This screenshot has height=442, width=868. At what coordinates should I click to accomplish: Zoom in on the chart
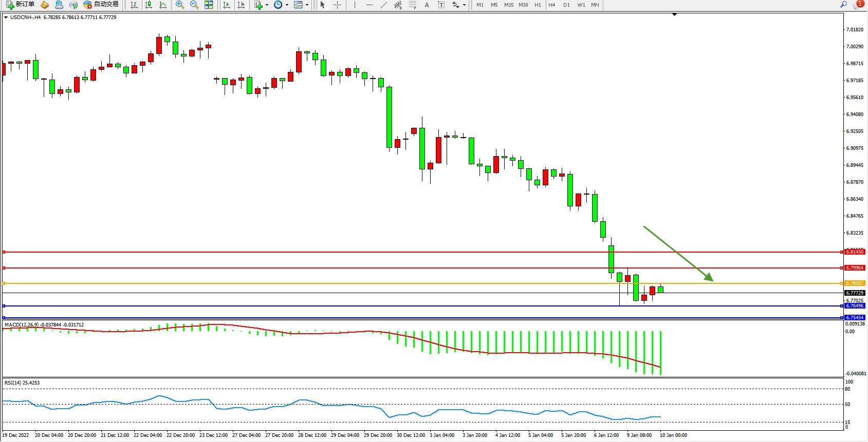coord(180,5)
